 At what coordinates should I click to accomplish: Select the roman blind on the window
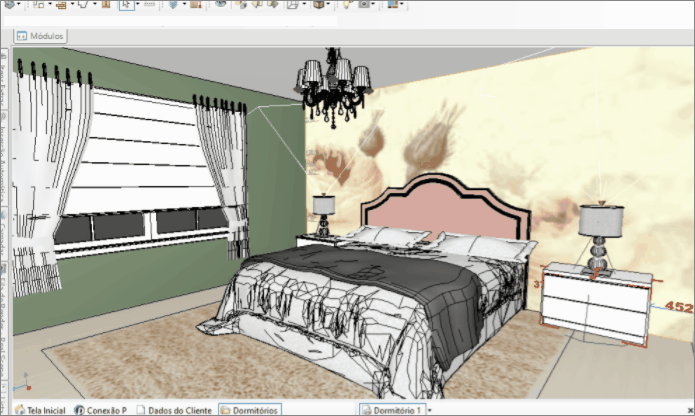tap(142, 155)
